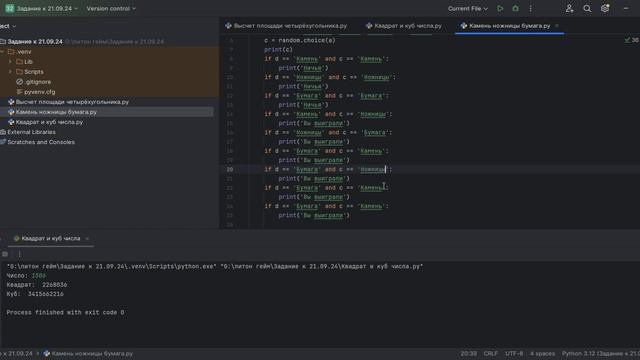640x360 pixels.
Task: Open the more actions kebab menu
Action: [x=531, y=9]
